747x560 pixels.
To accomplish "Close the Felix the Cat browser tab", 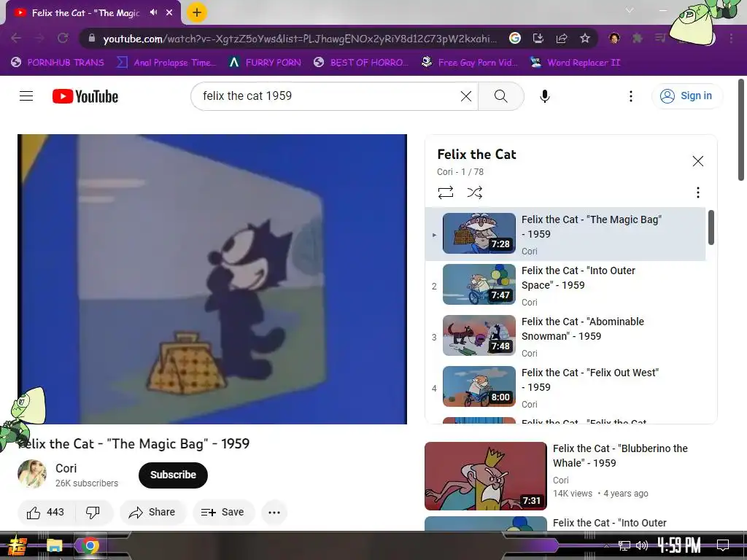I will click(169, 12).
